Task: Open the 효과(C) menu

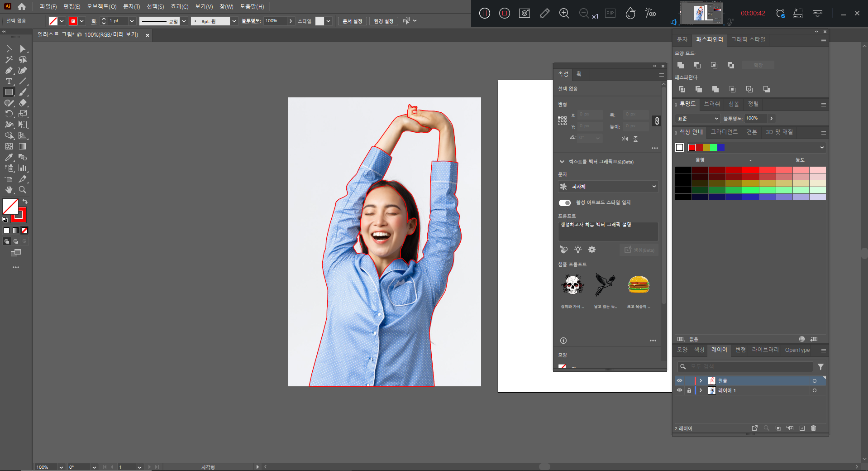Action: (x=179, y=7)
